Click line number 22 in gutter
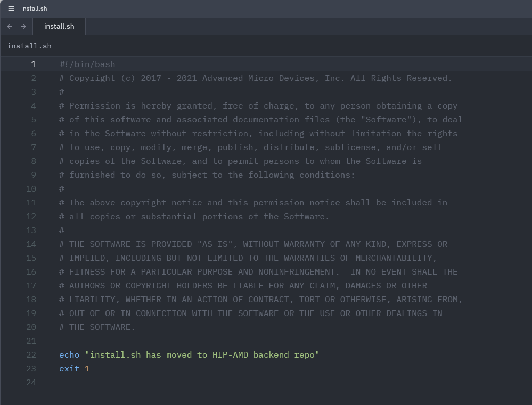The height and width of the screenshot is (405, 532). (x=31, y=355)
